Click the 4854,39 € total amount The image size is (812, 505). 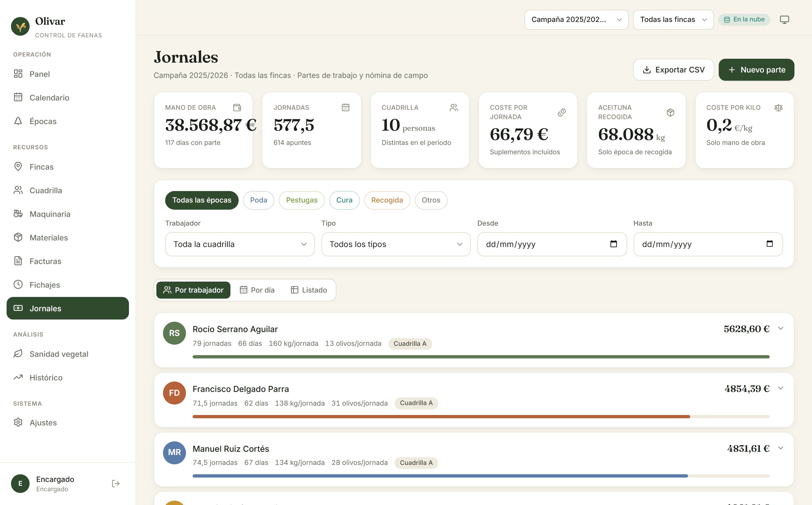pyautogui.click(x=747, y=389)
